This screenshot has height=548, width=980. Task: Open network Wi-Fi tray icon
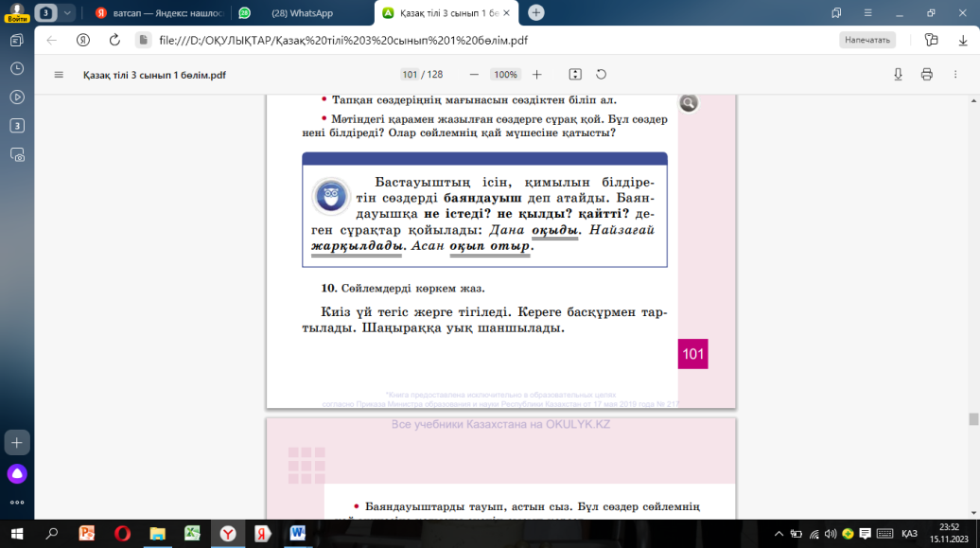(x=814, y=534)
